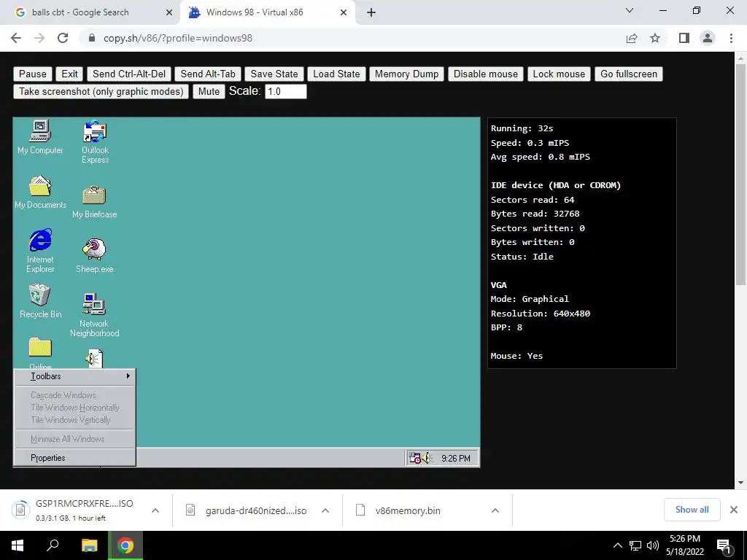Screen dimensions: 747x560
Task: Open Windows Start menu
Action: click(x=18, y=545)
